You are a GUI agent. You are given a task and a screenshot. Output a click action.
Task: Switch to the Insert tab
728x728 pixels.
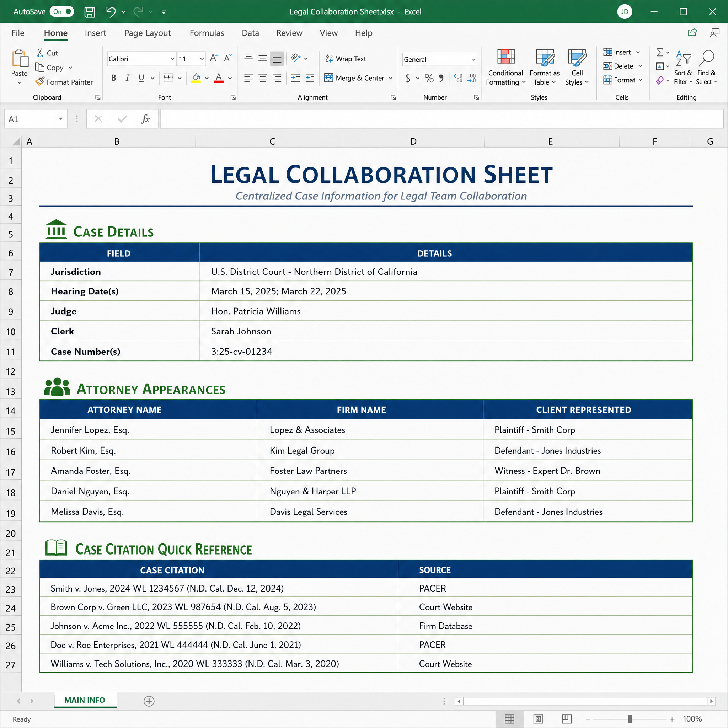click(x=95, y=33)
